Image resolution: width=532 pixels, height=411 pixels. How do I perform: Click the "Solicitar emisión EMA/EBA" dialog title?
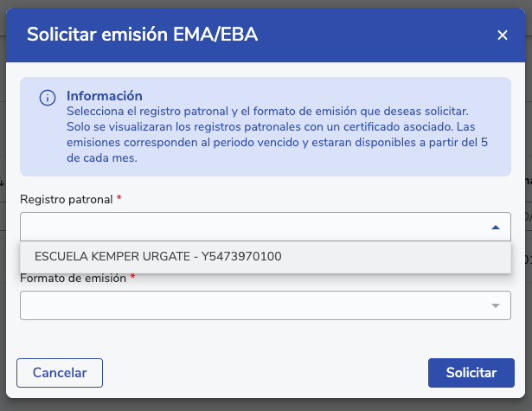coord(143,35)
